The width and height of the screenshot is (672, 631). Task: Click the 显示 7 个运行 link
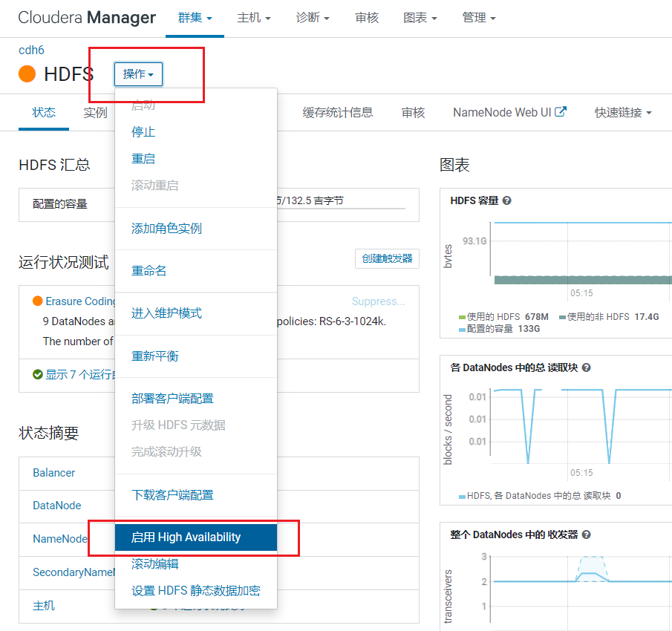(x=81, y=374)
